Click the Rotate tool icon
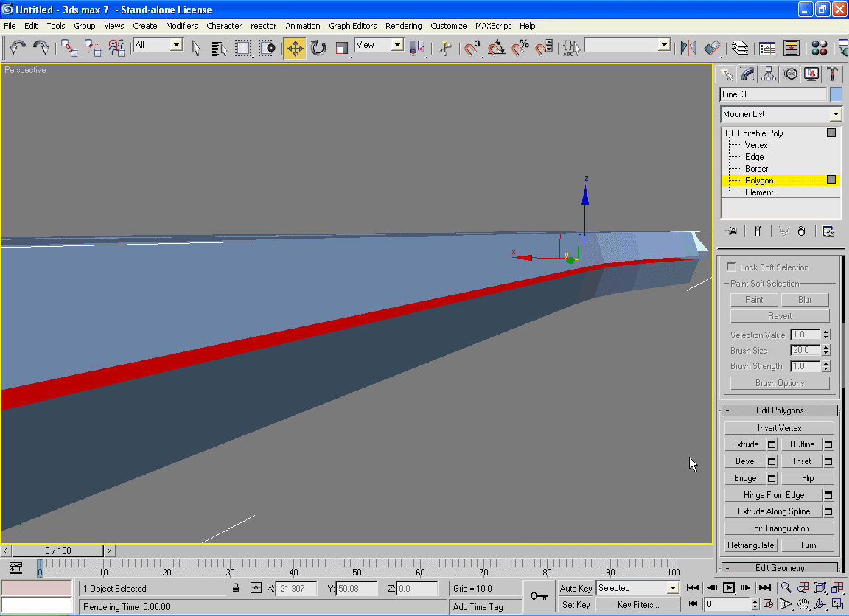Viewport: 849px width, 616px height. click(318, 49)
